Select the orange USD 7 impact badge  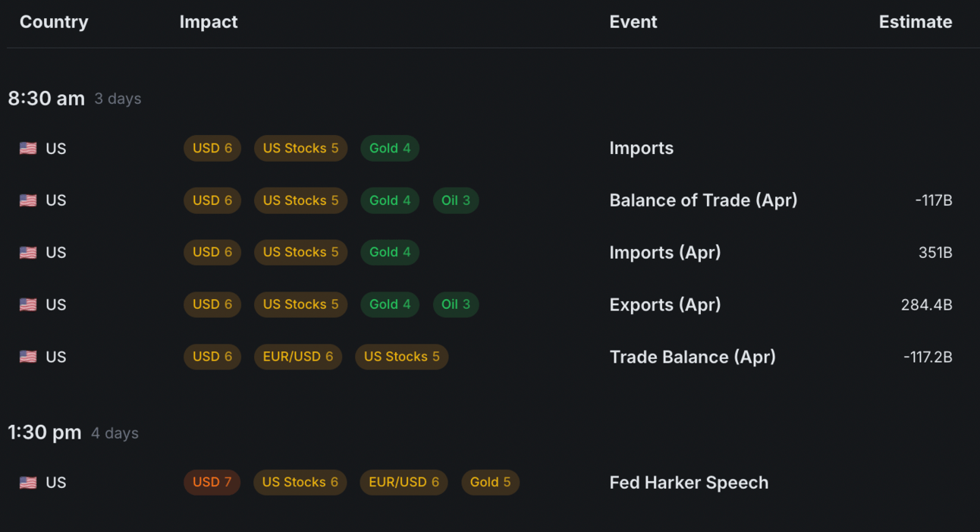pos(212,482)
